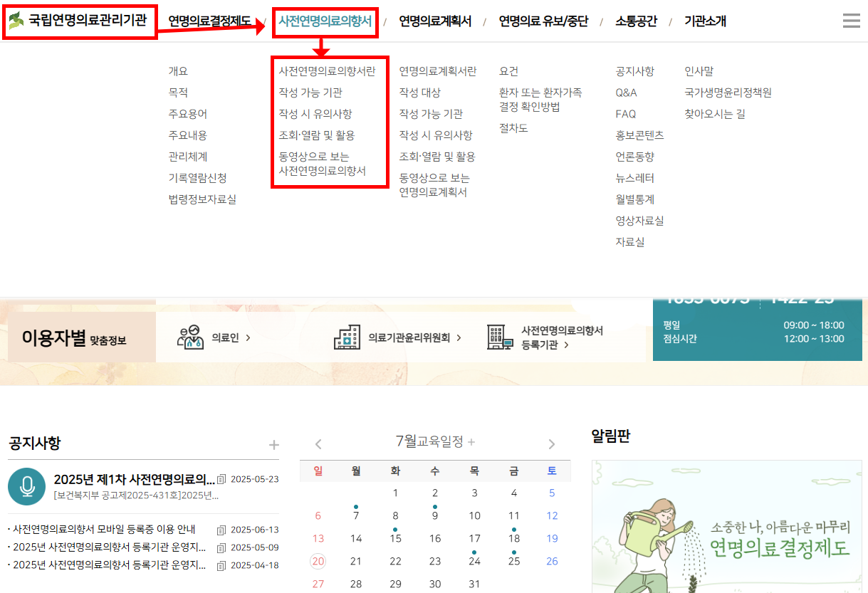Click document icon beside date 2025-05-09
This screenshot has height=593, width=868.
point(221,547)
